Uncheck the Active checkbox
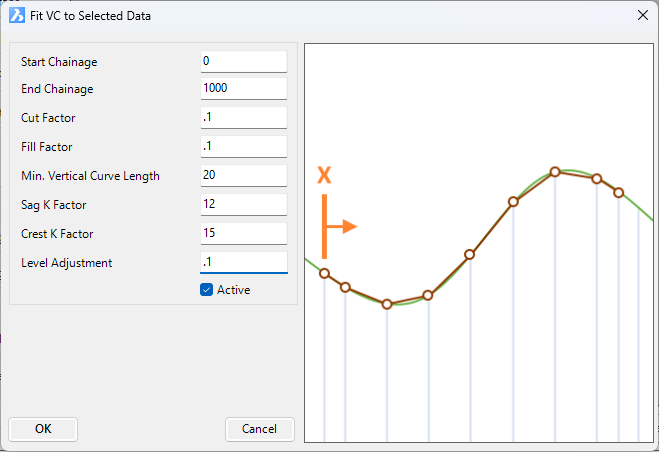 [x=206, y=290]
